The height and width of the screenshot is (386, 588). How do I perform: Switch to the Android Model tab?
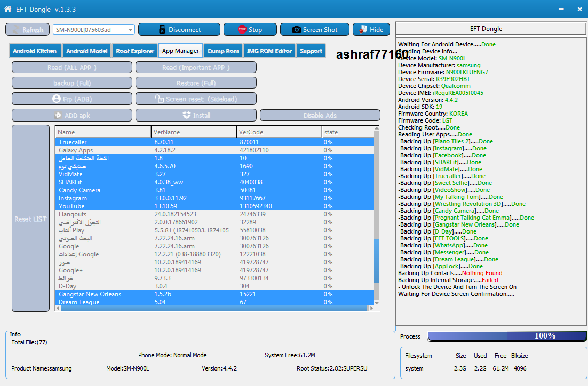click(x=86, y=51)
